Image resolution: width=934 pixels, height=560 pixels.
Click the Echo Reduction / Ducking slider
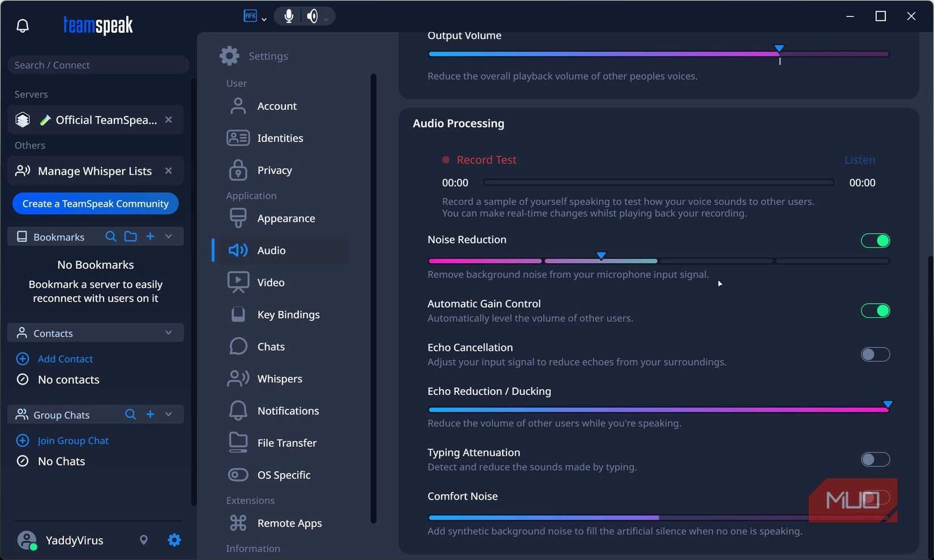coord(659,410)
